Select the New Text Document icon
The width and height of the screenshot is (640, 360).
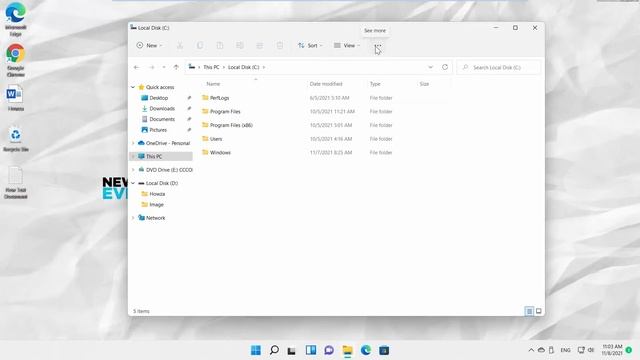[x=16, y=183]
